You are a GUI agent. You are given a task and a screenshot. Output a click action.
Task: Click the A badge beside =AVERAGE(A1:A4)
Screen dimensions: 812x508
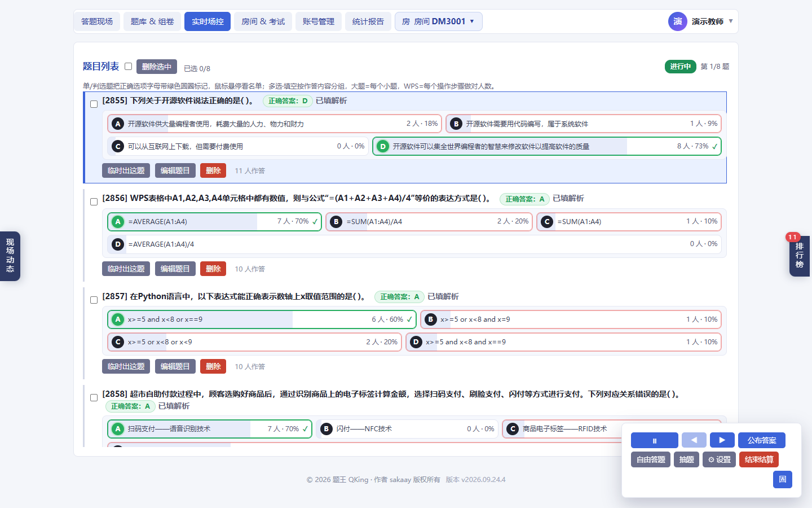click(117, 222)
